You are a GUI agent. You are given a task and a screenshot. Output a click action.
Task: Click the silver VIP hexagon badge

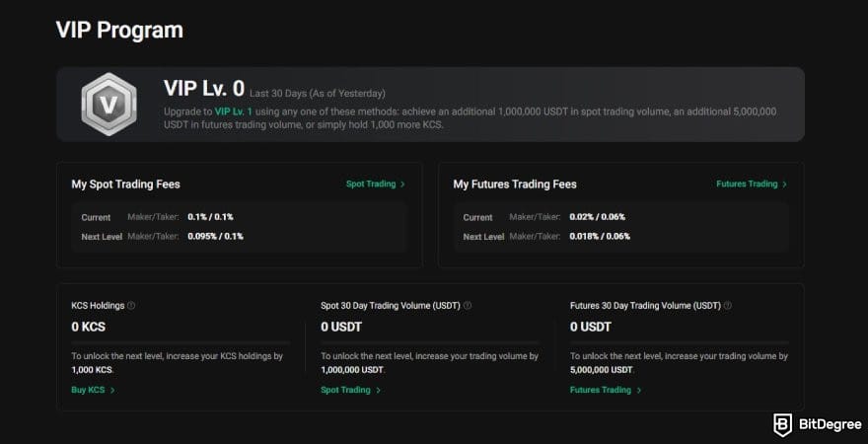[108, 104]
